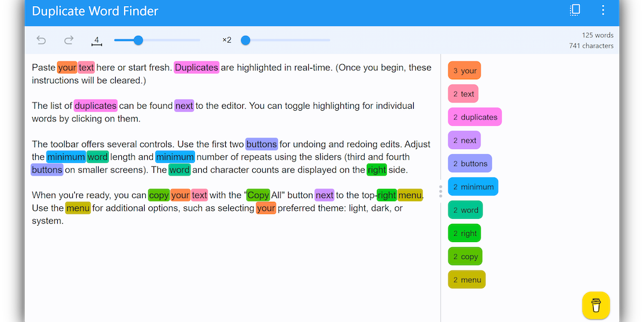This screenshot has height=322, width=644.
Task: Click the ×2 minimum repeats label
Action: point(226,40)
